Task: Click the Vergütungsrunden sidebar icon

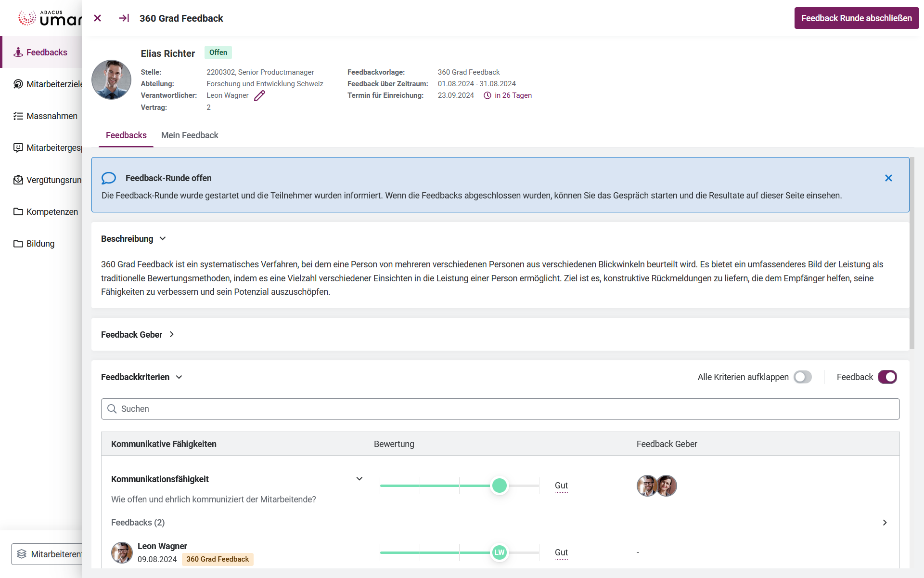Action: tap(18, 180)
